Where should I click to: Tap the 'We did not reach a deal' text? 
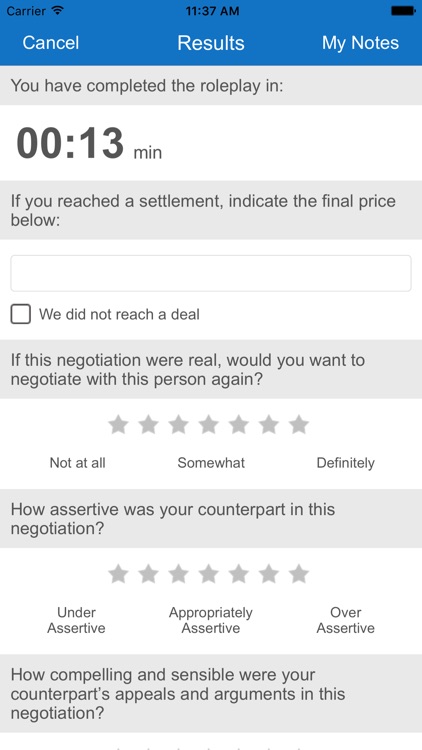(119, 314)
